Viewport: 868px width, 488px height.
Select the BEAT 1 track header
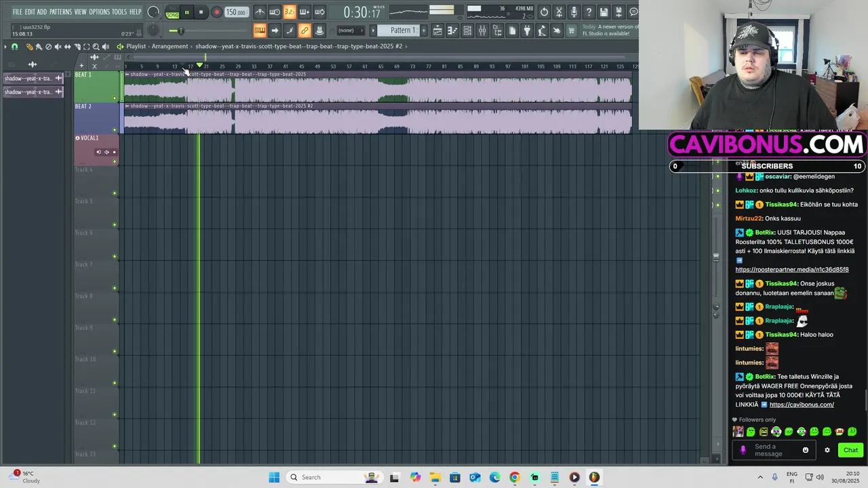(x=96, y=87)
